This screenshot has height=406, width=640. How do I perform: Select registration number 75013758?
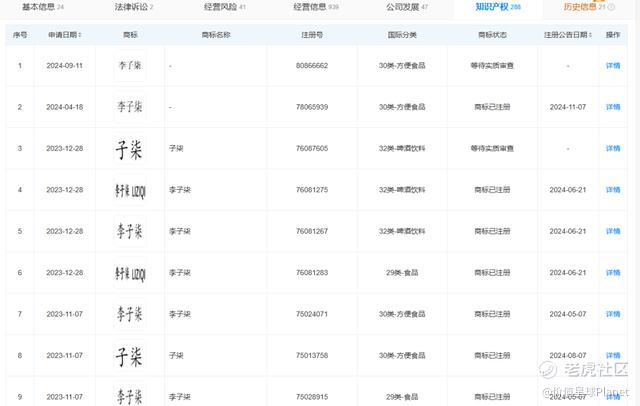pyautogui.click(x=312, y=355)
